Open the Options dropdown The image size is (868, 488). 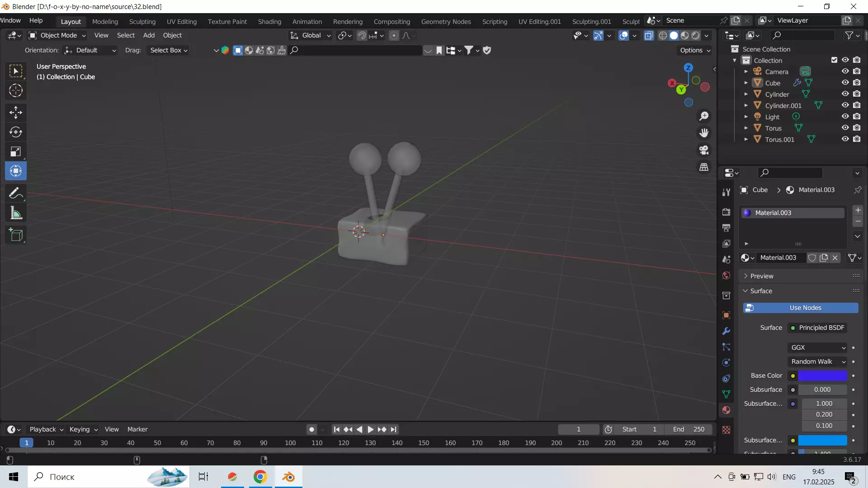695,50
